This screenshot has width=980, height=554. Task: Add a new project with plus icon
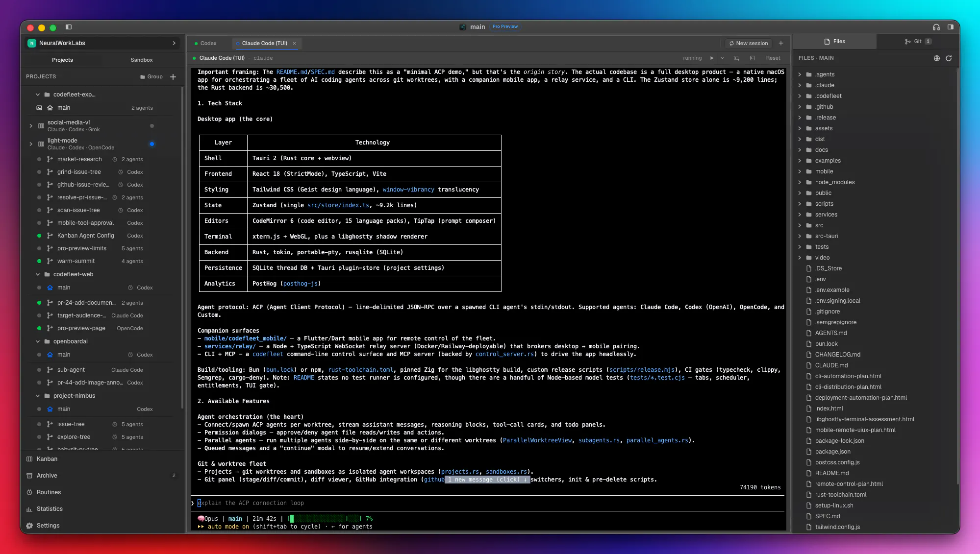coord(173,77)
